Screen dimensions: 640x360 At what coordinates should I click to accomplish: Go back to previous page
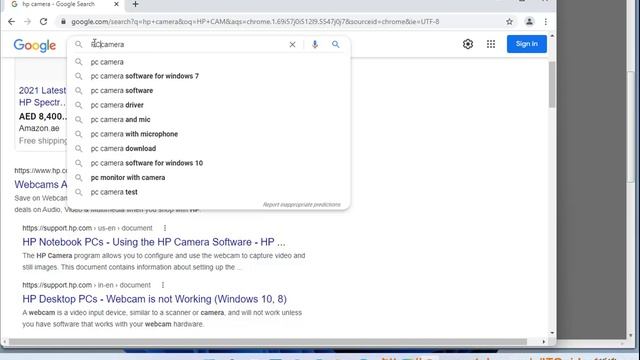11,22
